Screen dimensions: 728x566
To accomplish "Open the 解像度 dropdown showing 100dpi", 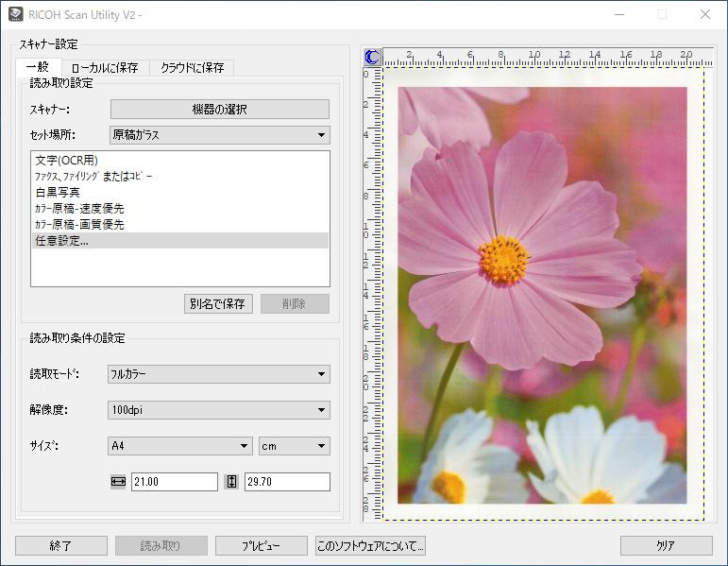I will [x=219, y=410].
